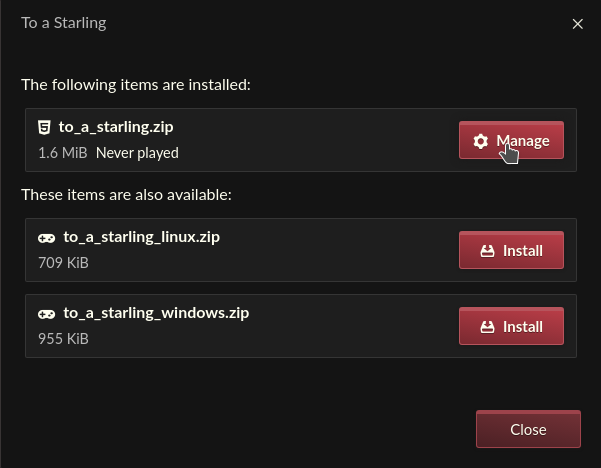Click the HTML5 icon beside to_a_starling.zip
This screenshot has height=468, width=601.
tap(44, 127)
